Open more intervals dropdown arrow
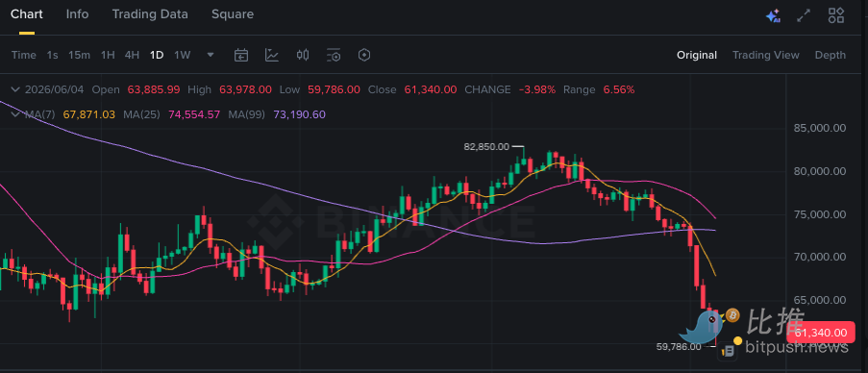 (211, 55)
